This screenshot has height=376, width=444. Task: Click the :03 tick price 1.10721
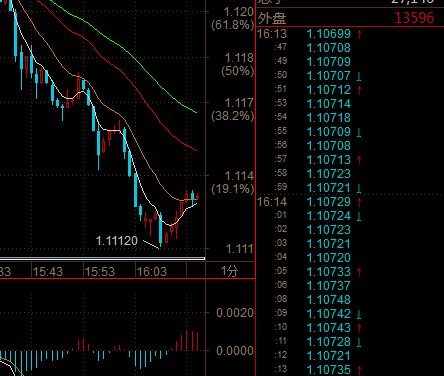(x=329, y=244)
